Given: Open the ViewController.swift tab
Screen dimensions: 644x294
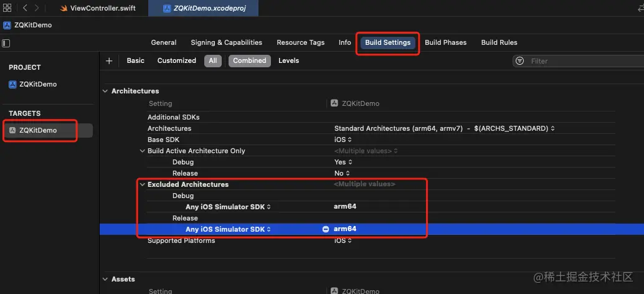Looking at the screenshot, I should pos(98,8).
